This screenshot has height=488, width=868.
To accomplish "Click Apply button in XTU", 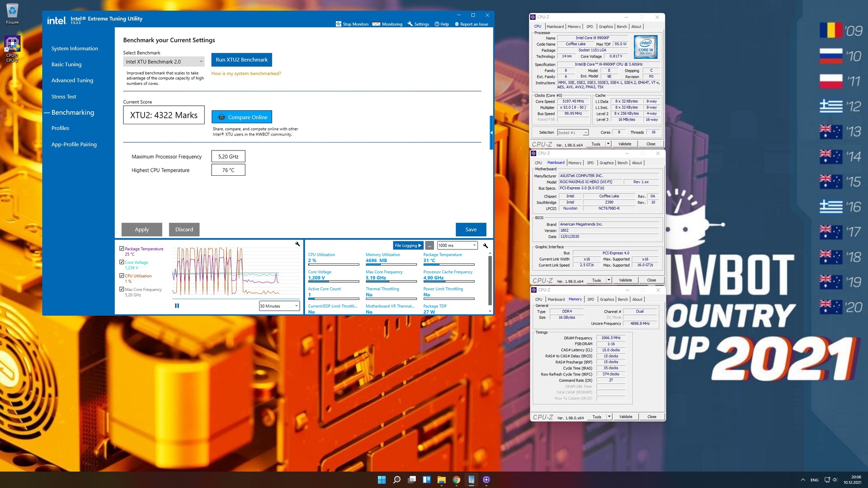I will 142,230.
